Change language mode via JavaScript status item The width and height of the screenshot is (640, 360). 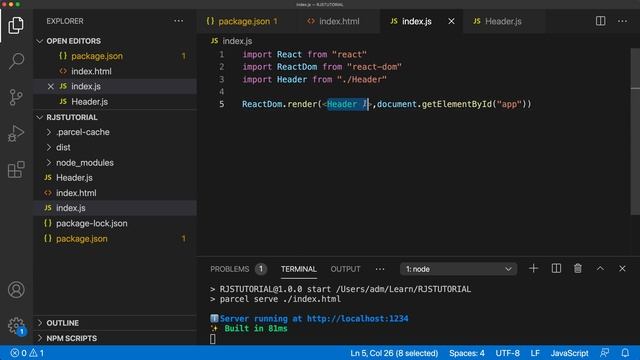tap(569, 353)
